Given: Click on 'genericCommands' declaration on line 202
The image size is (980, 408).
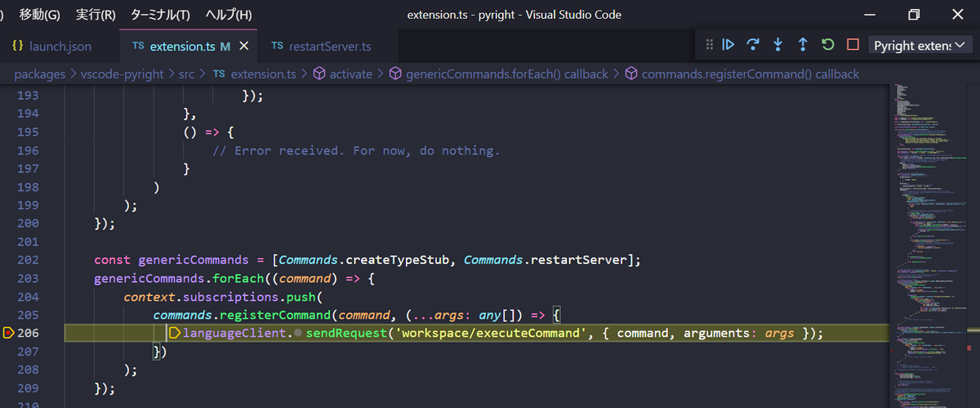Looking at the screenshot, I should 194,260.
